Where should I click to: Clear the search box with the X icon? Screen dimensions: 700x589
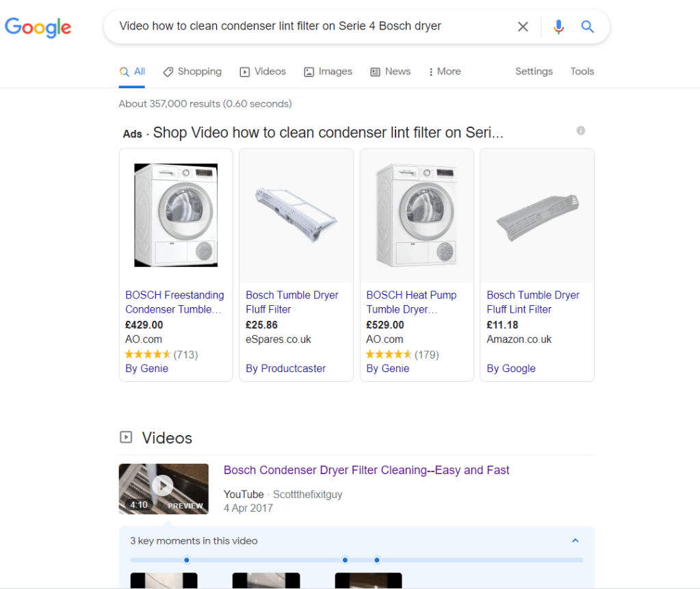point(523,27)
